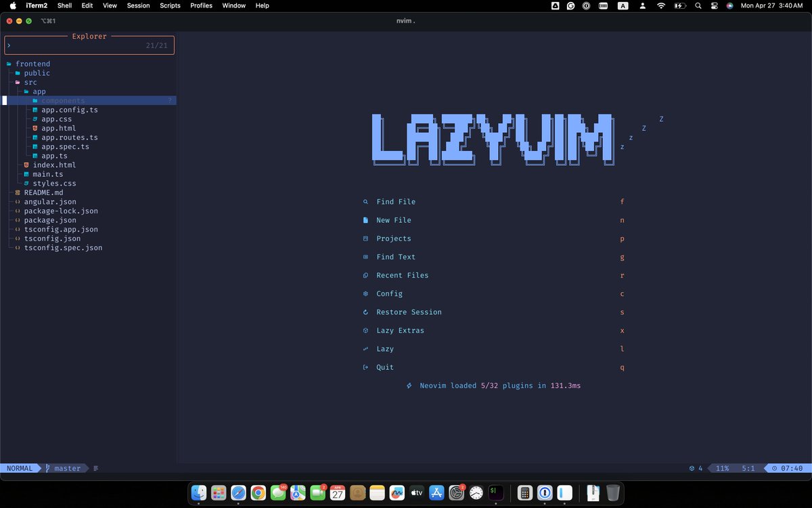
Task: Click the gear icon beside Config
Action: (x=365, y=293)
